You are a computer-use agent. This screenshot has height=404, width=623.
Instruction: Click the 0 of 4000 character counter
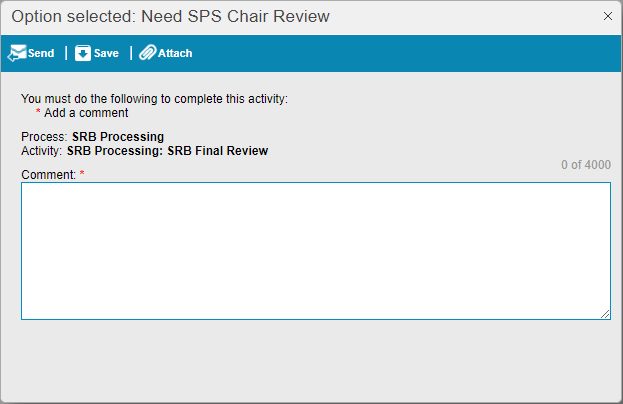pos(586,164)
